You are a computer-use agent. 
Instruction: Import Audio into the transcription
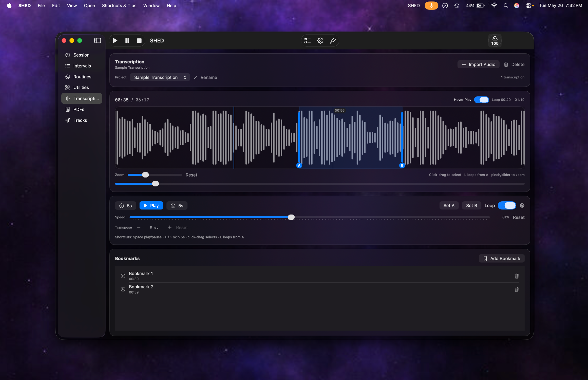(x=478, y=64)
